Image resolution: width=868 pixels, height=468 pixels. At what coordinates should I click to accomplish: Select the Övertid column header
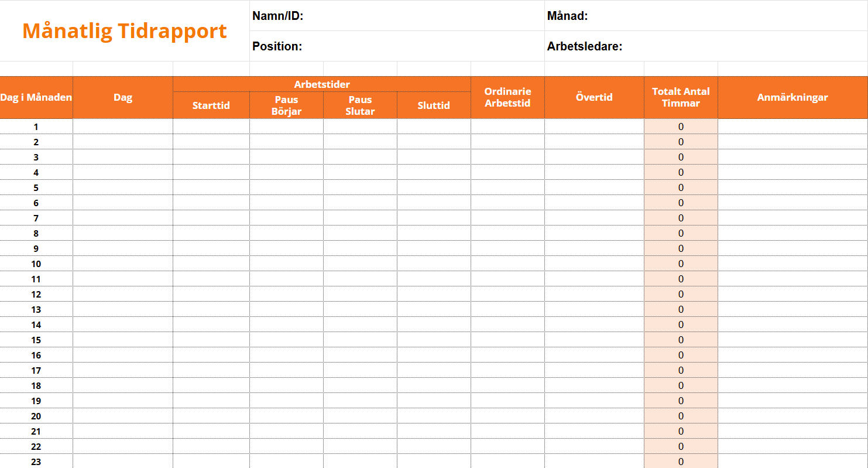click(594, 97)
